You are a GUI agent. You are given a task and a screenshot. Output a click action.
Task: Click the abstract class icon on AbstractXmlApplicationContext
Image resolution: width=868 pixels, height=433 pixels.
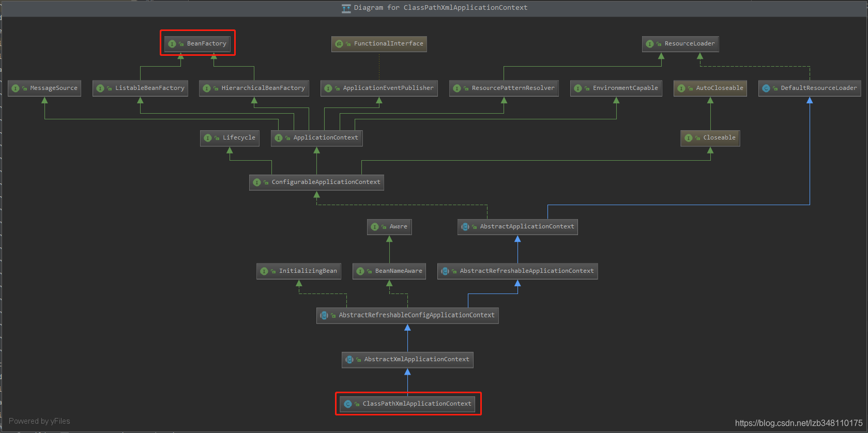pos(349,360)
